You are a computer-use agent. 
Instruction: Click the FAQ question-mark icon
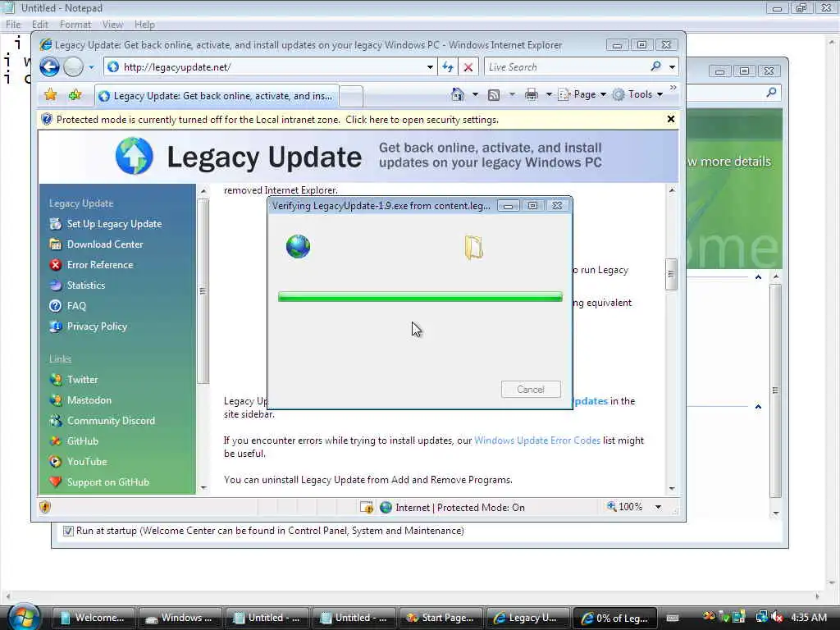coord(56,306)
